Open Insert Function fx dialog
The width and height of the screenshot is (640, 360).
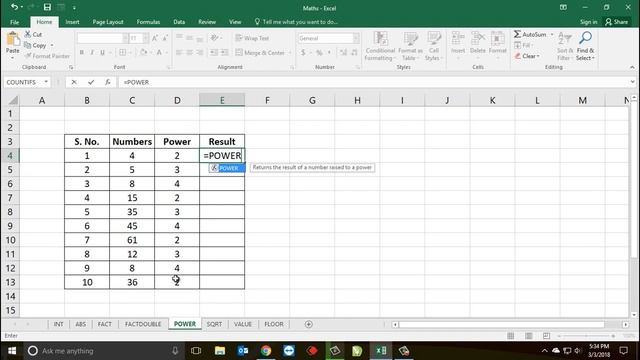pyautogui.click(x=108, y=82)
